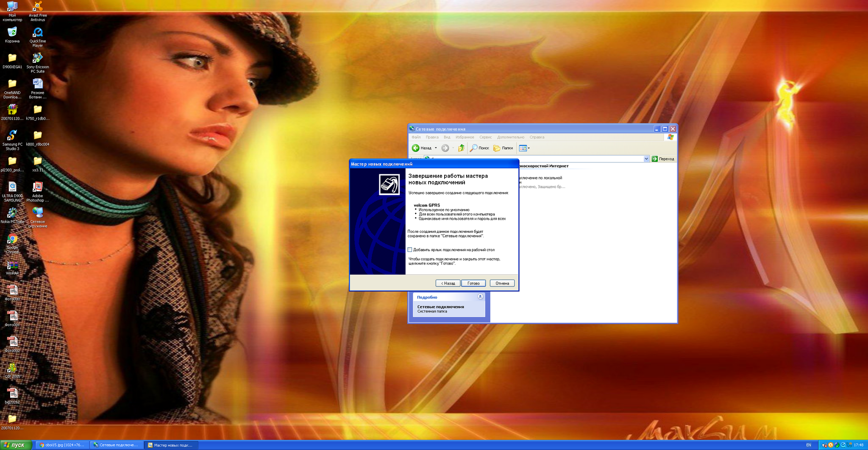Image resolution: width=868 pixels, height=450 pixels.
Task: Click the disconnected network tray icon
Action: 824,445
